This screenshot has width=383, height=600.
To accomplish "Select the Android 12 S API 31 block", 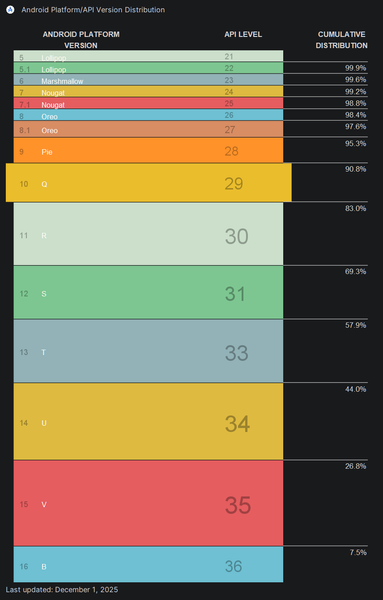I will (148, 292).
